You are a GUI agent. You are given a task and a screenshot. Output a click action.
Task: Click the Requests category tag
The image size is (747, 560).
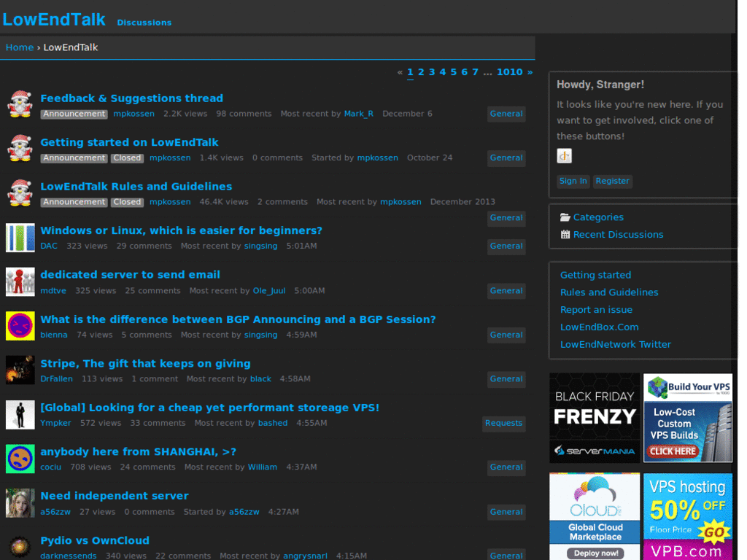tap(503, 423)
